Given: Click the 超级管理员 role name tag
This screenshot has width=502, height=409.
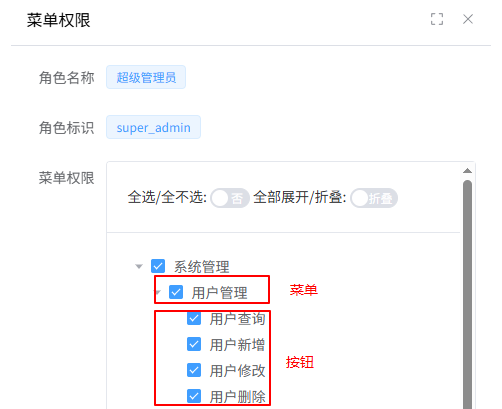Looking at the screenshot, I should 146,77.
